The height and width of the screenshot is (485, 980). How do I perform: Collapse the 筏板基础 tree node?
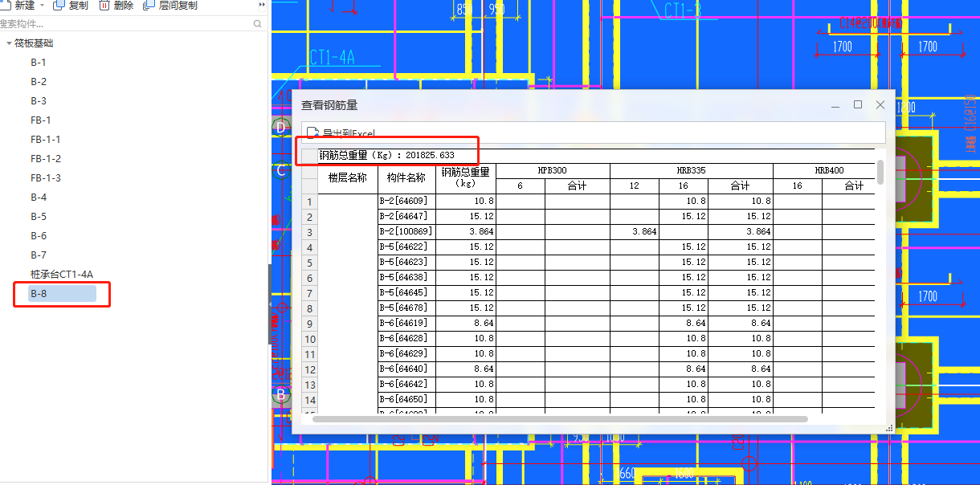(8, 43)
